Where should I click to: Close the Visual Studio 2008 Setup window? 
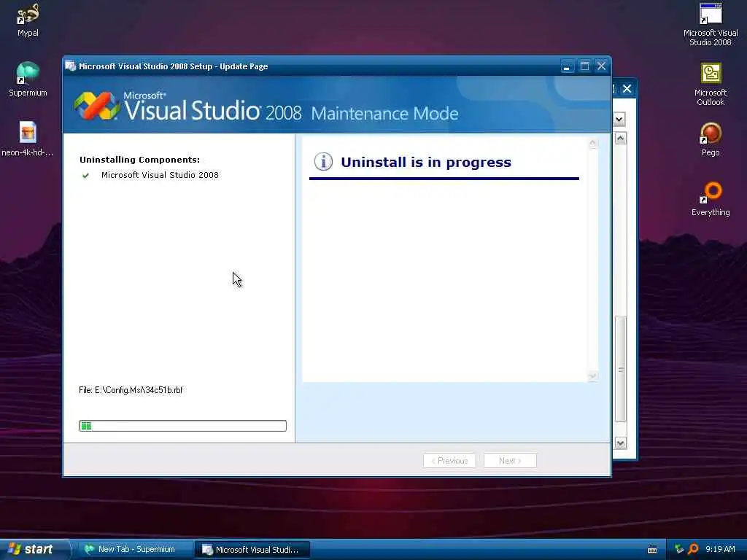click(602, 66)
